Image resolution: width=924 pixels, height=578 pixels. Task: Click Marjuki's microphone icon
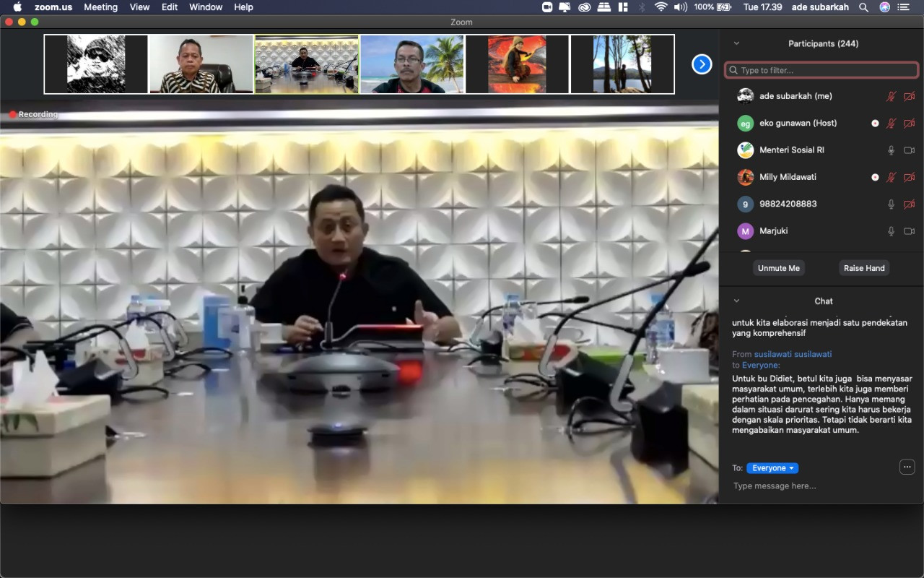(892, 231)
